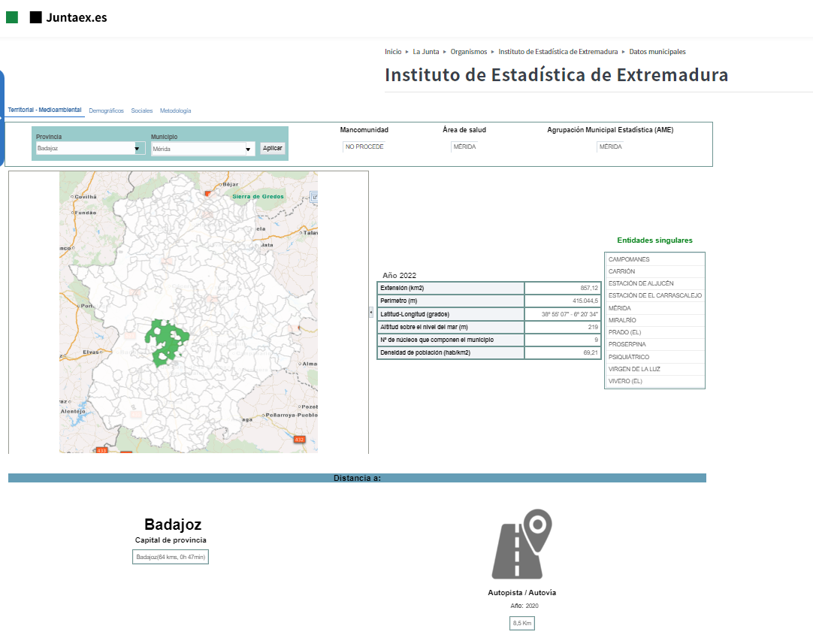Click the small export icon on map's top-right
Image resolution: width=813 pixels, height=644 pixels.
(x=314, y=197)
